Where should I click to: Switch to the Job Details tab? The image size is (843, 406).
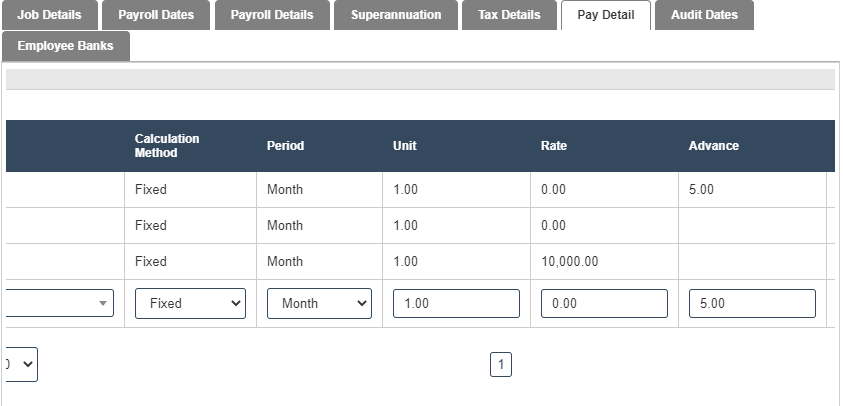click(49, 15)
